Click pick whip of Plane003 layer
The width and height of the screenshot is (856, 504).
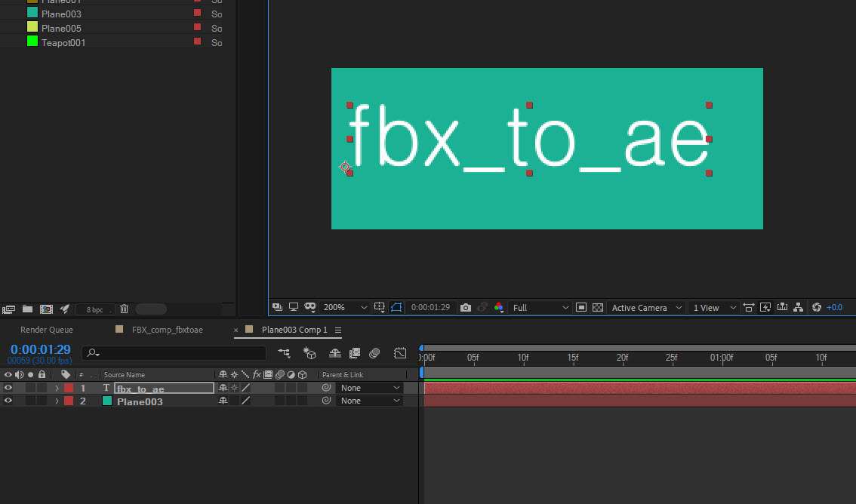[x=326, y=401]
